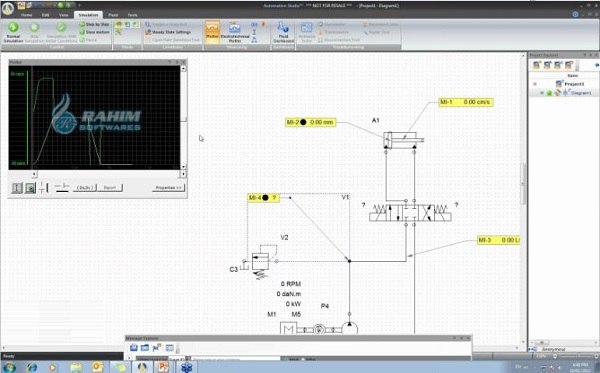Expand Project1 node in Project Explorer

pyautogui.click(x=535, y=84)
